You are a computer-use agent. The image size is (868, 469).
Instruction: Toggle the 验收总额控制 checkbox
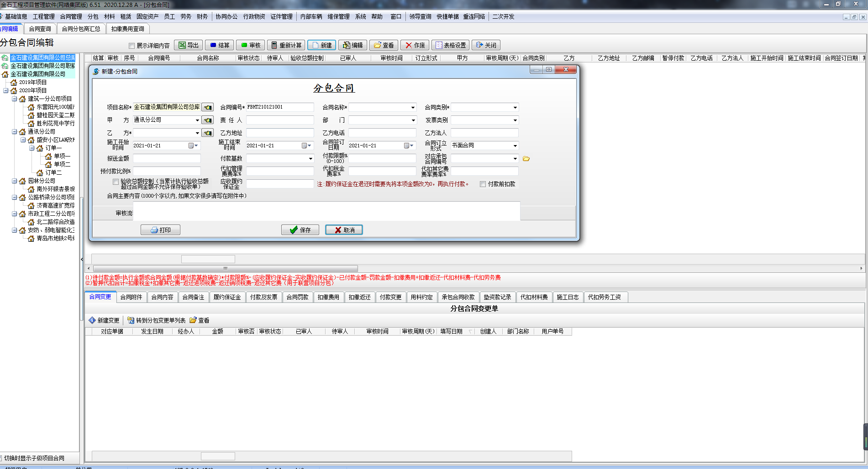click(116, 182)
